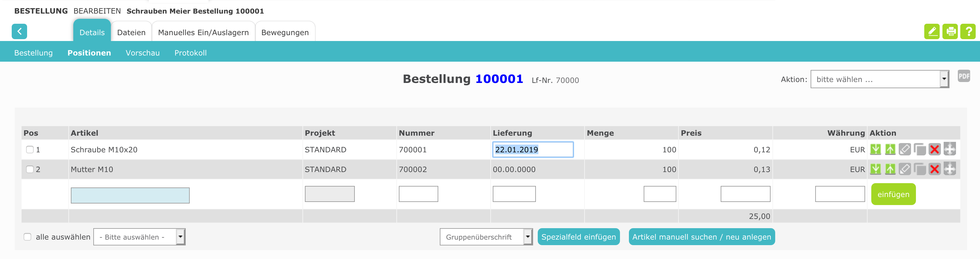Click the edit pencil icon for Mutter M10
Image resolution: width=980 pixels, height=259 pixels.
click(x=905, y=169)
